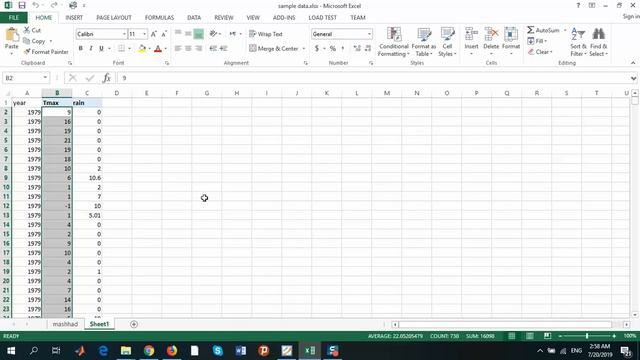Viewport: 640px width, 360px height.
Task: Click the horizontal scrollbar right arrow
Action: point(627,324)
